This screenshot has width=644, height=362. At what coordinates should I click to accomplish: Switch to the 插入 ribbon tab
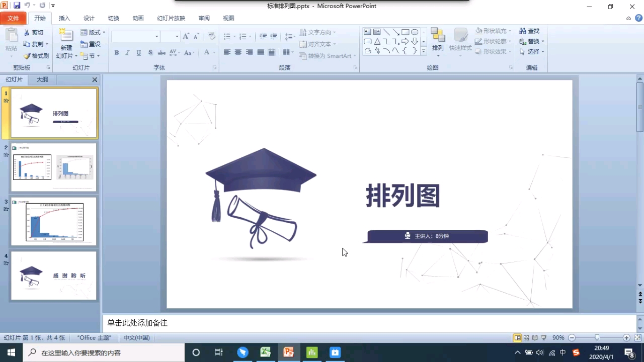pos(64,18)
